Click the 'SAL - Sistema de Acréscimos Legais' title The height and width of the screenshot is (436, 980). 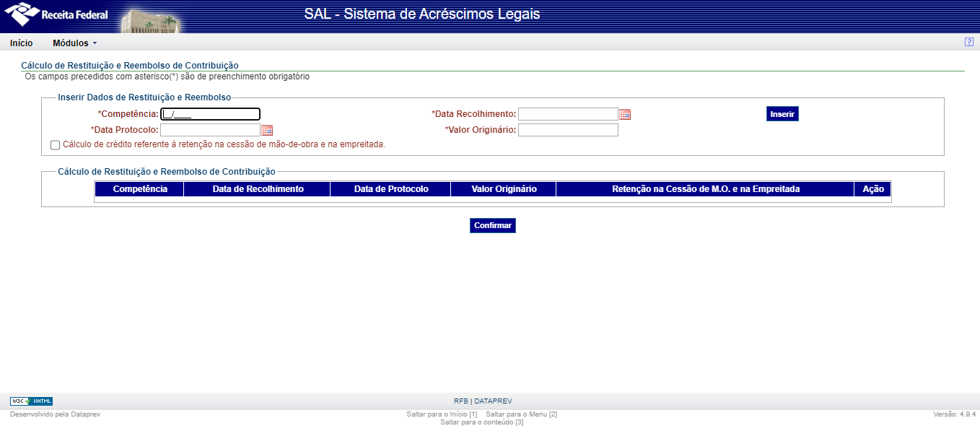pos(421,14)
